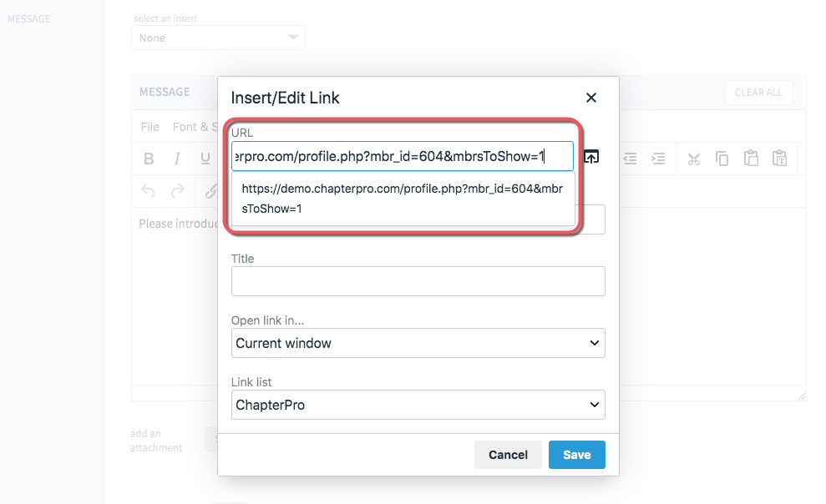The image size is (826, 504).
Task: Click the Paste as text icon
Action: (x=779, y=159)
